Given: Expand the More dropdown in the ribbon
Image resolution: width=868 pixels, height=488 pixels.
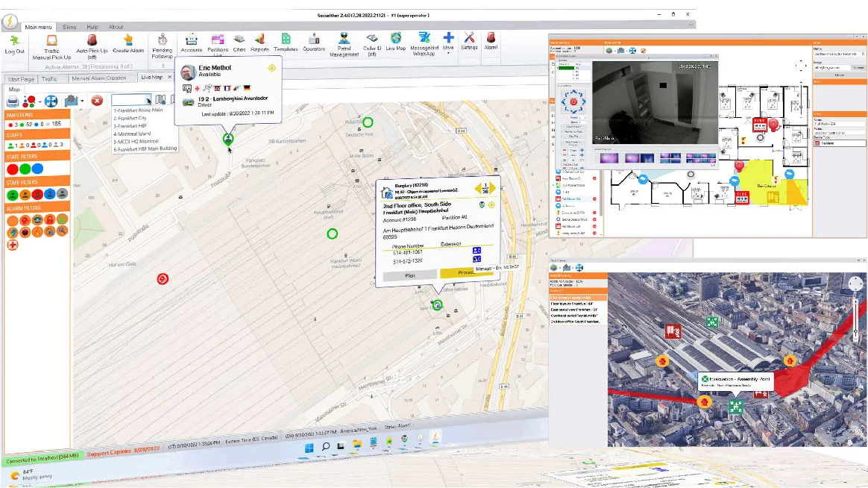Looking at the screenshot, I should point(448,41).
